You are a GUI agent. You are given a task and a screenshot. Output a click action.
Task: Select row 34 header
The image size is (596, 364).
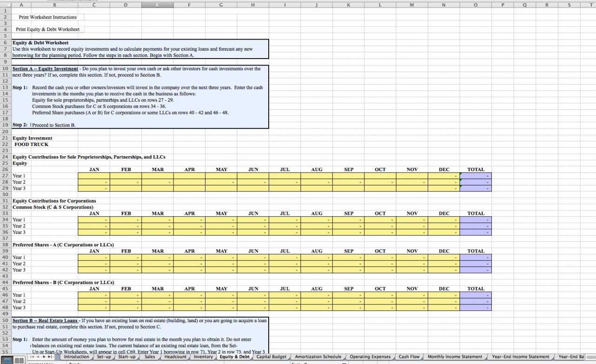pos(5,219)
